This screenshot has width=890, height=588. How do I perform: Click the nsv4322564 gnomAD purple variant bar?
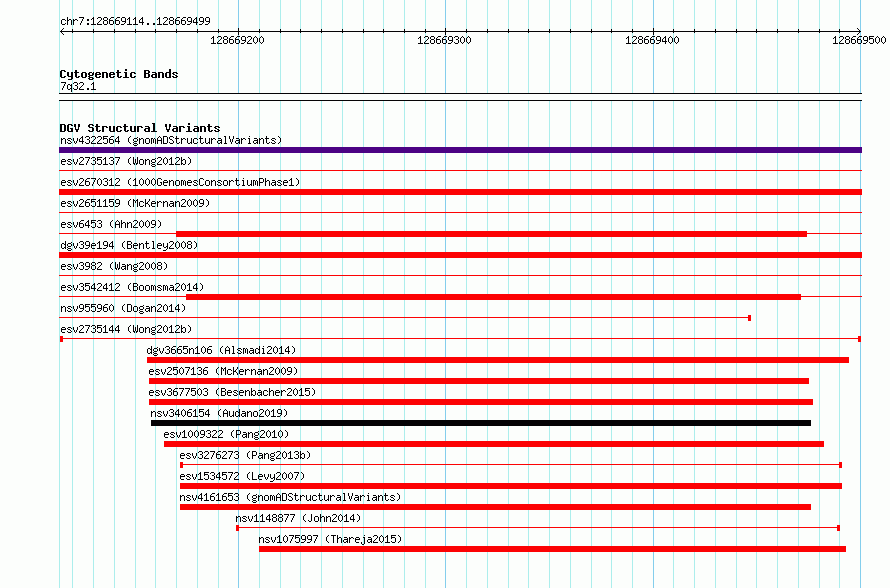[x=460, y=150]
